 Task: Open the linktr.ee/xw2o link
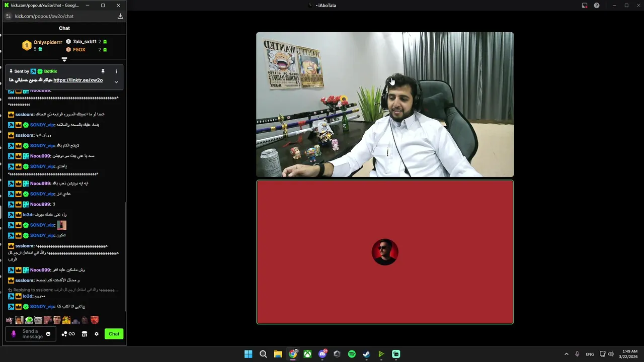(78, 80)
